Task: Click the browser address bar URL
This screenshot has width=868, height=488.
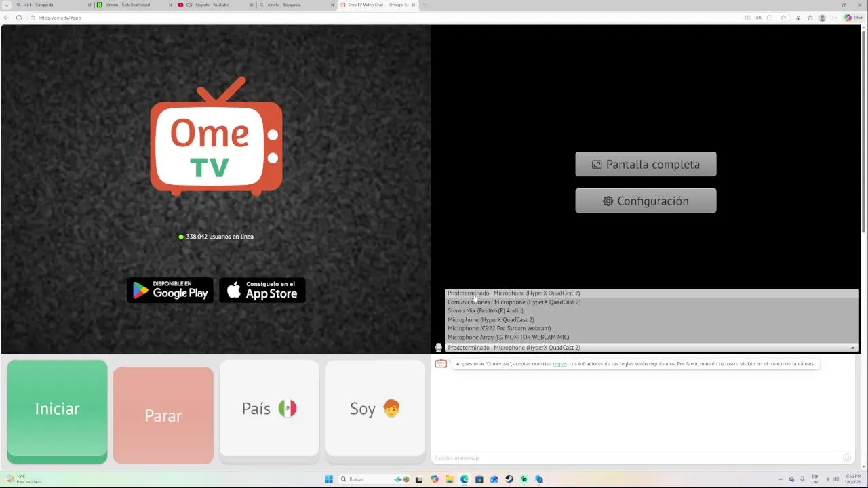Action: (60, 18)
